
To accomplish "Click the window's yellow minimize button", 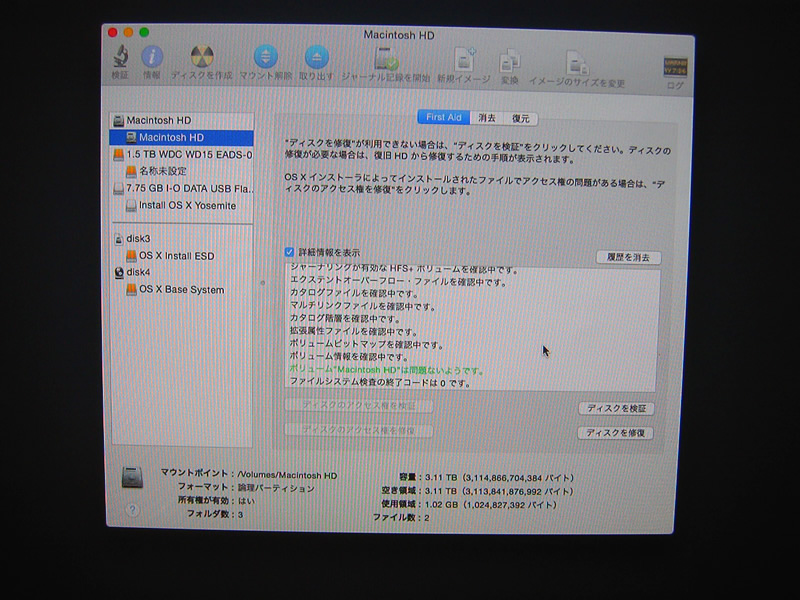I will coord(129,32).
